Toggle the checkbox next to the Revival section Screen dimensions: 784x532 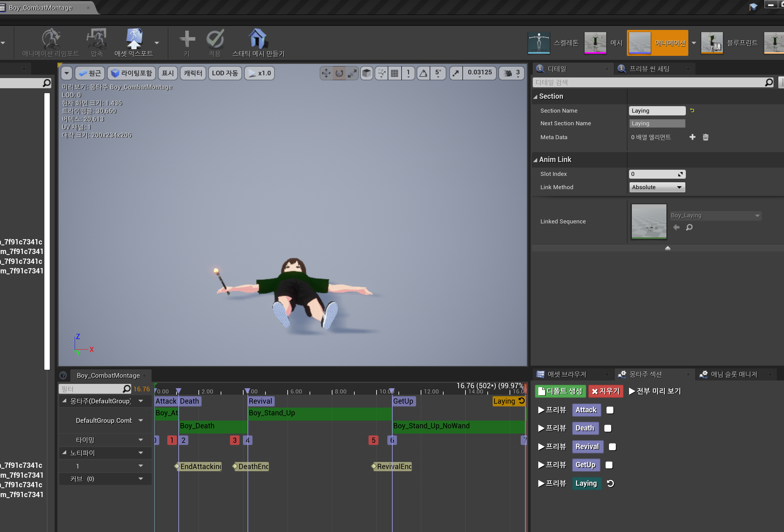point(612,447)
